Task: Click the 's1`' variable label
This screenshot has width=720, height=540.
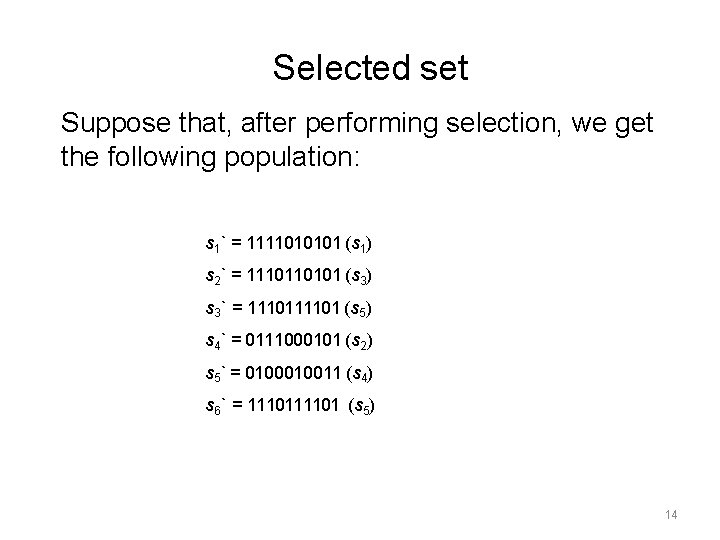Action: [216, 244]
